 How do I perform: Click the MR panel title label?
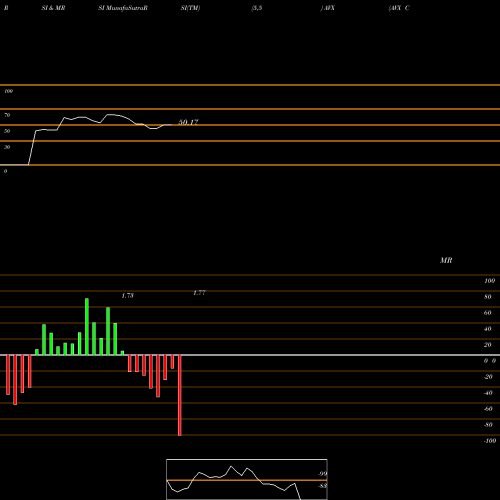point(446,260)
